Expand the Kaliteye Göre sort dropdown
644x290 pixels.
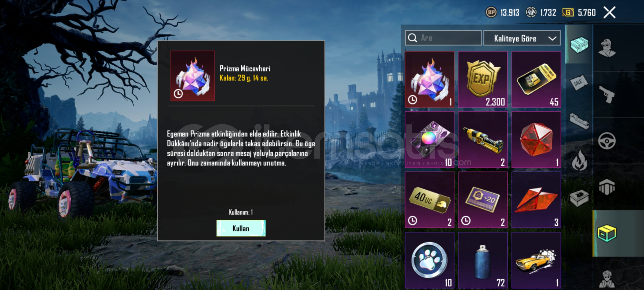[x=522, y=38]
